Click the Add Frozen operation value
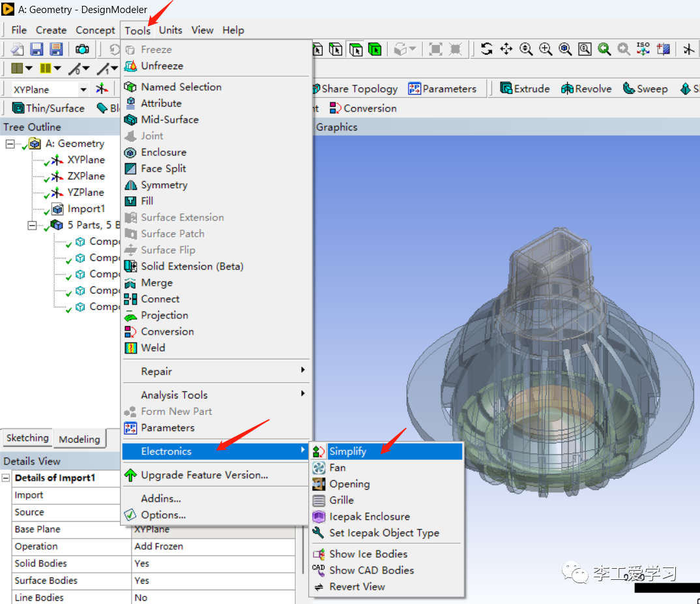Image resolution: width=700 pixels, height=604 pixels. pyautogui.click(x=213, y=547)
